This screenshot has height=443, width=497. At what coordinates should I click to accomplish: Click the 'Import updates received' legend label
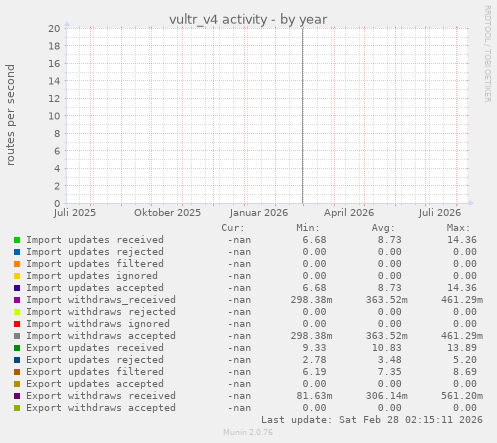tap(95, 240)
